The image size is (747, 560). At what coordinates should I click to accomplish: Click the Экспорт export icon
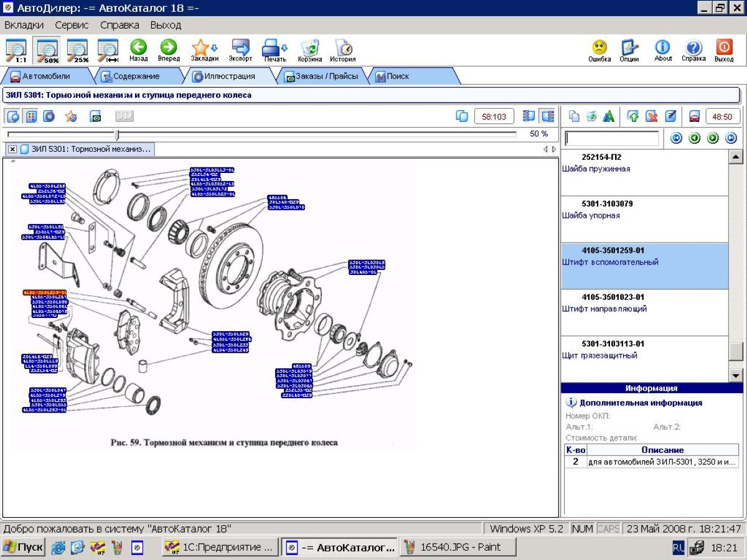pos(240,50)
